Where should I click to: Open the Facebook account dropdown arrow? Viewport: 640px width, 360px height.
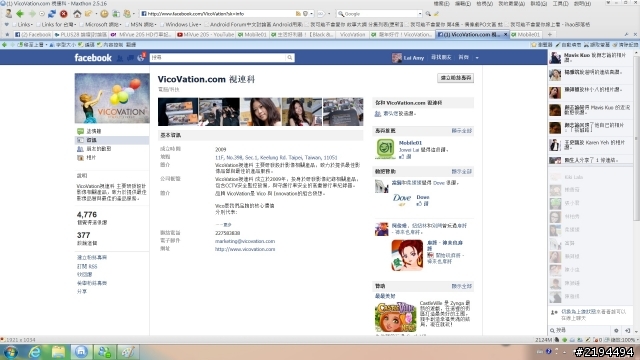(x=477, y=58)
